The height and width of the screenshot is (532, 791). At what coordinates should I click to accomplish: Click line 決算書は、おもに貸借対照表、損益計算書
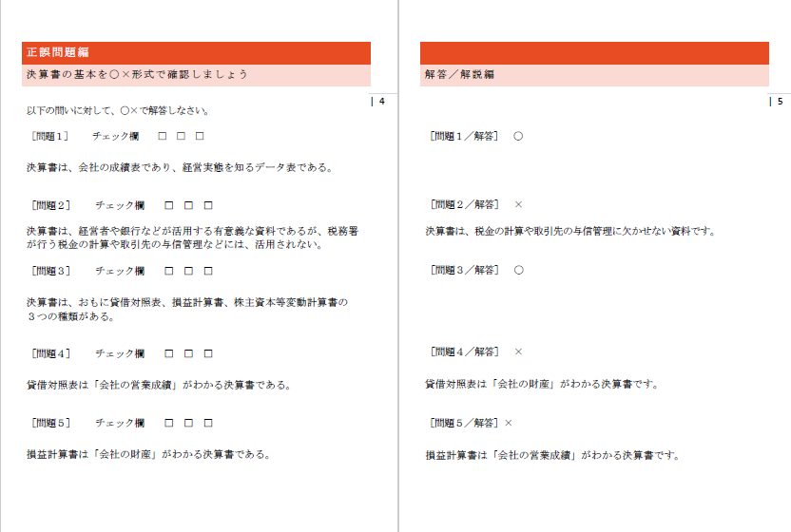click(x=187, y=302)
